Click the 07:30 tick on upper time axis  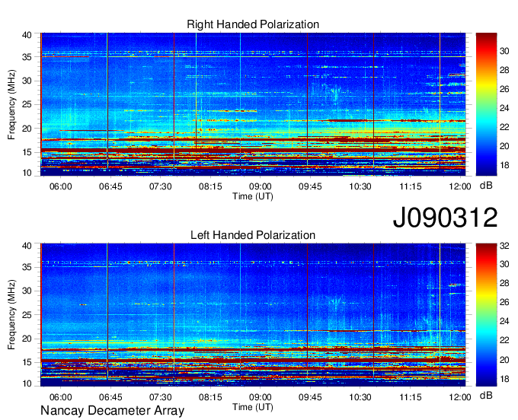click(161, 186)
